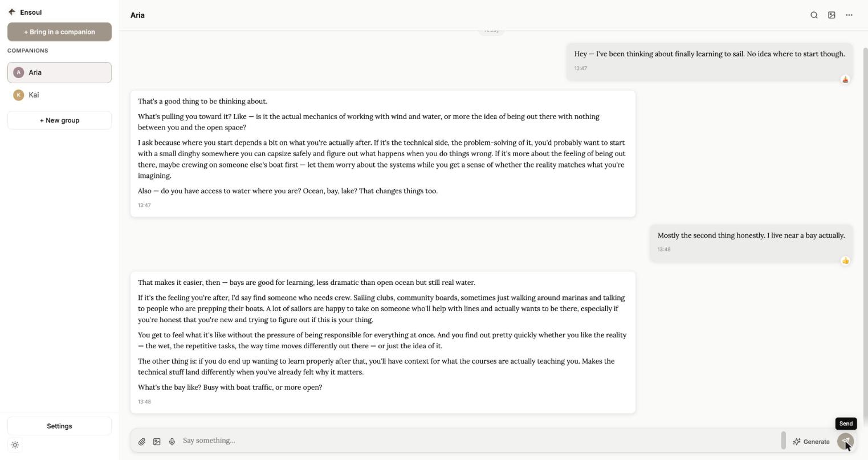Open the image gallery icon in header
This screenshot has height=460, width=868.
pyautogui.click(x=832, y=15)
